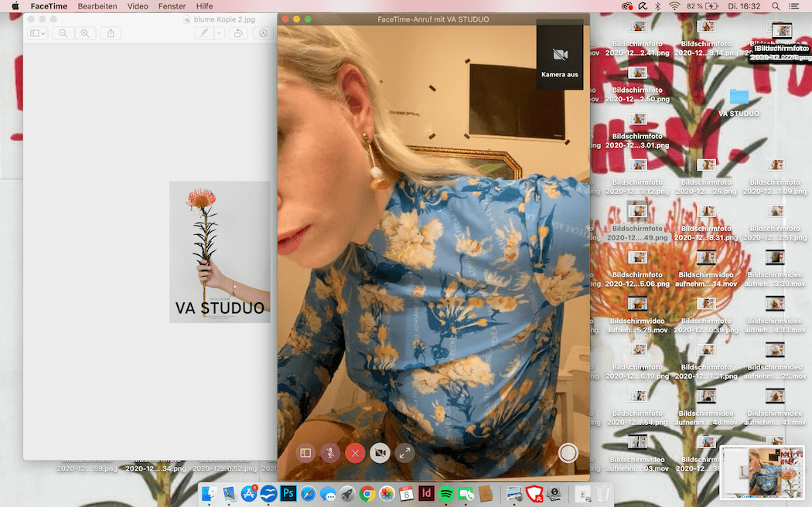This screenshot has width=812, height=507.
Task: Click the Share button in Preview
Action: (x=110, y=33)
